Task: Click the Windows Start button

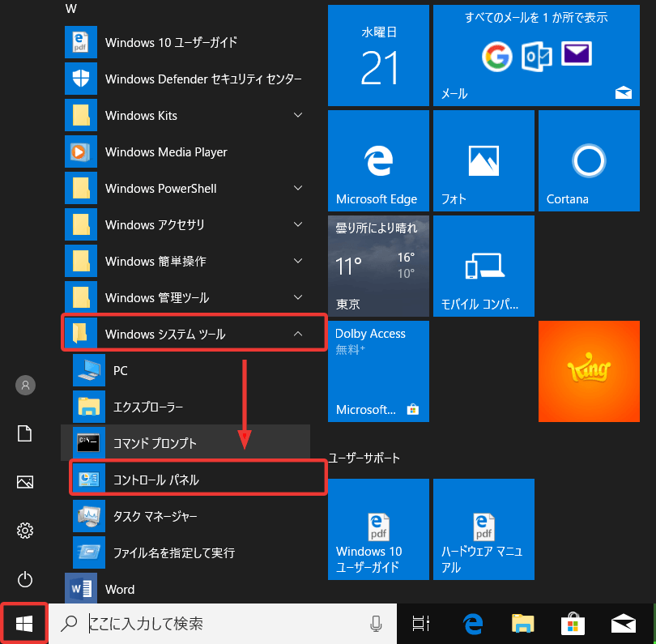Action: [24, 623]
